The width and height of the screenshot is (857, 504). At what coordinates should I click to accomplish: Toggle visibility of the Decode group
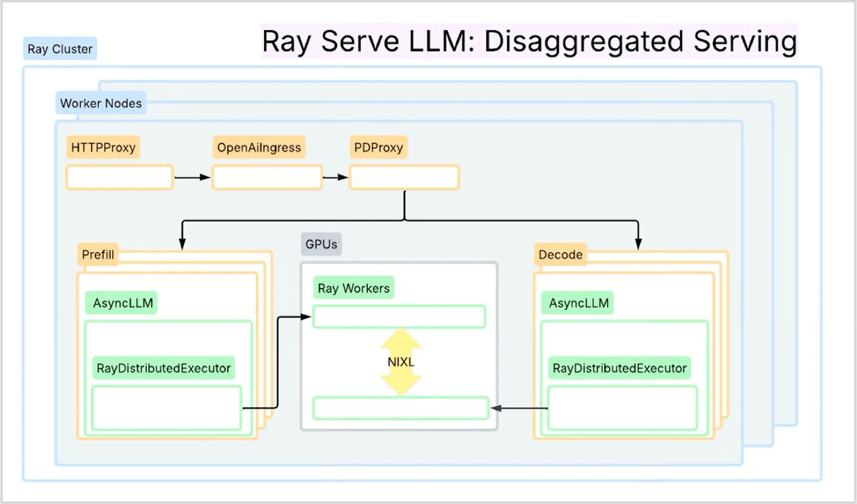click(560, 254)
